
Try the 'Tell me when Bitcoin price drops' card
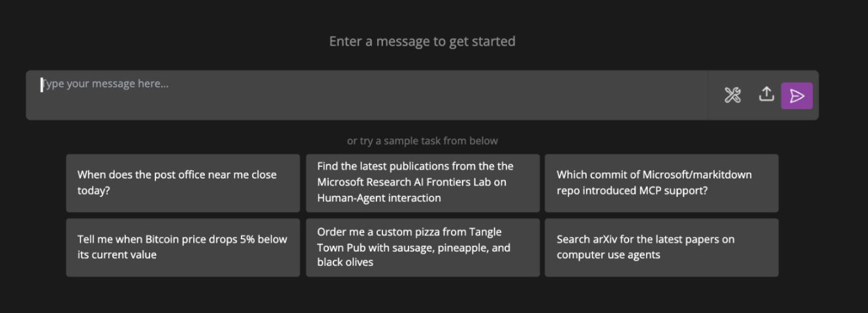[x=183, y=247]
